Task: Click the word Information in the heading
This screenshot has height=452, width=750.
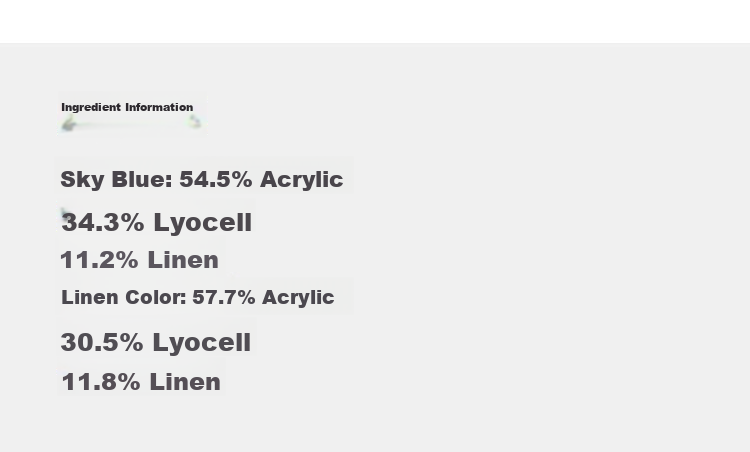Action: click(159, 107)
